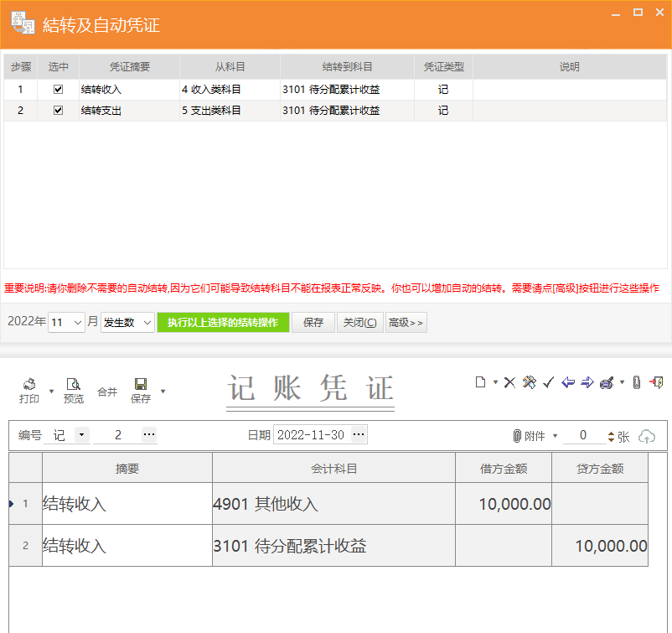
Task: Open the month 11 dropdown
Action: click(x=78, y=323)
